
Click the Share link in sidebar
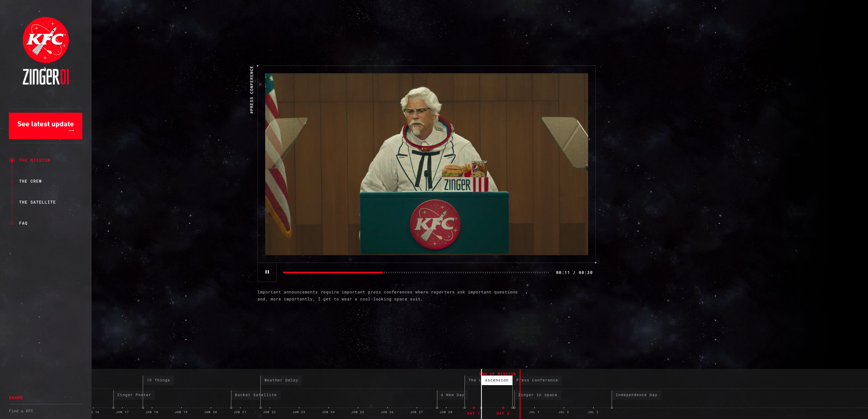point(16,398)
